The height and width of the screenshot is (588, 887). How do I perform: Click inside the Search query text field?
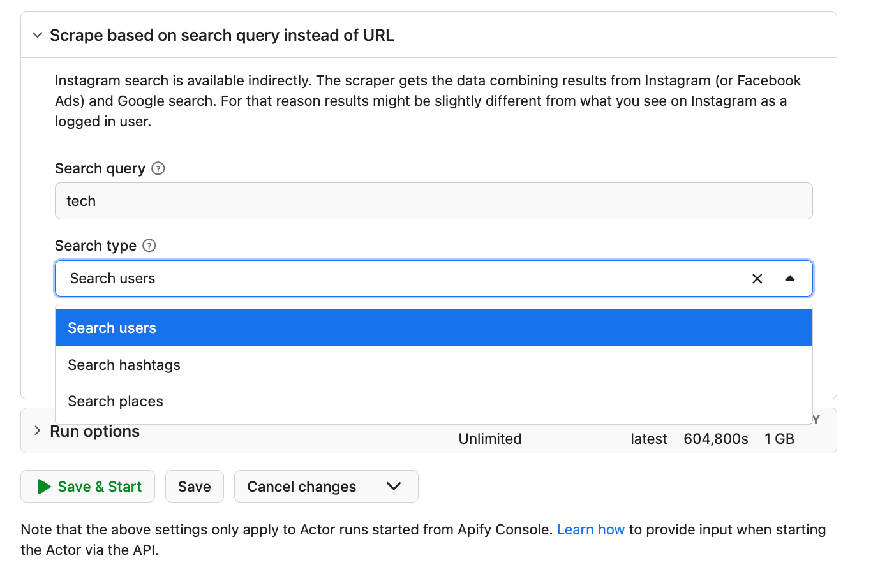434,200
